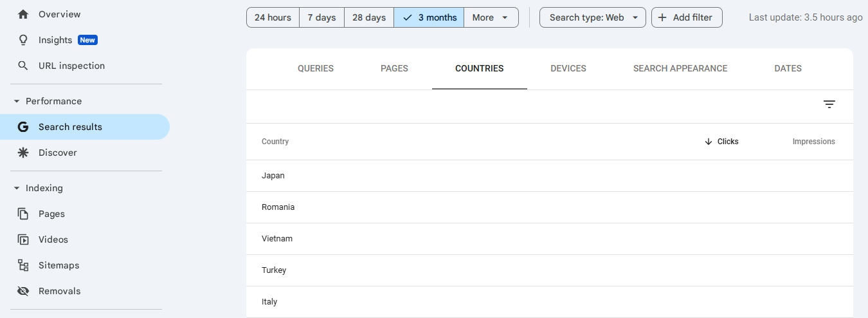Switch to the Search Appearance tab
Screen dimensions: 868x318
(x=680, y=69)
